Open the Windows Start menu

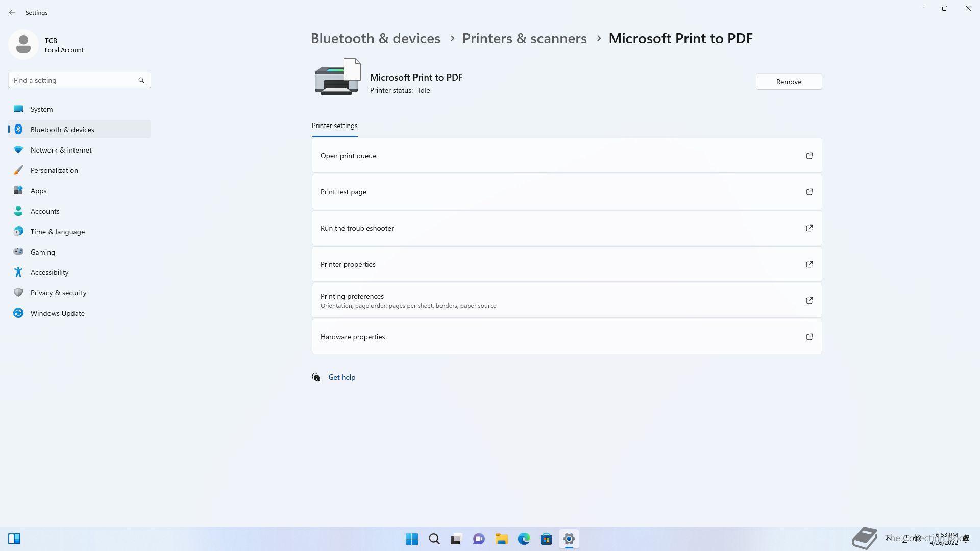pos(411,539)
